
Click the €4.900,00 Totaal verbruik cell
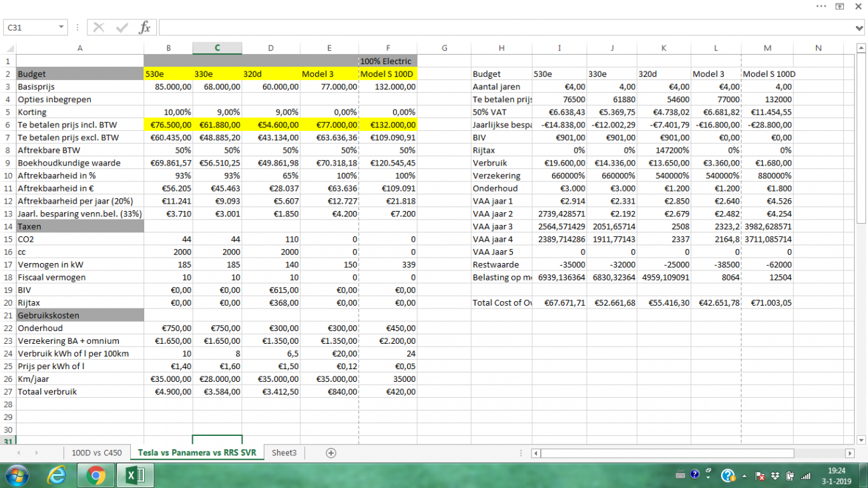[x=168, y=391]
